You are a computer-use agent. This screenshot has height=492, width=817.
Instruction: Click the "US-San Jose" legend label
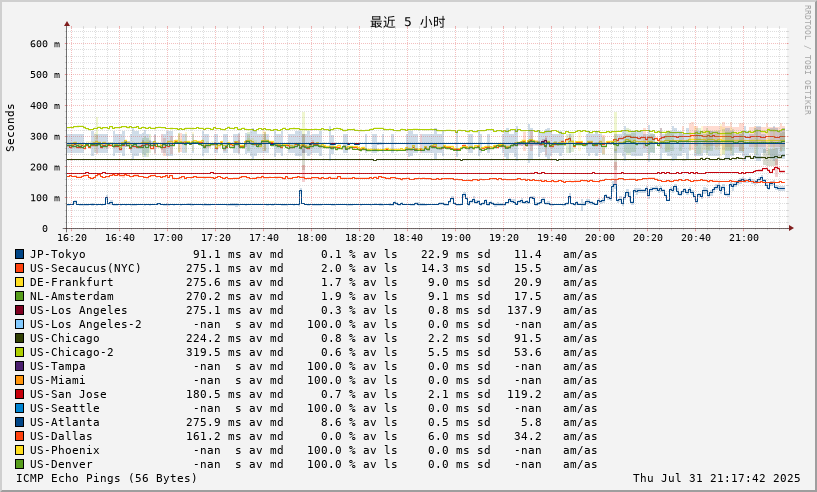68,395
